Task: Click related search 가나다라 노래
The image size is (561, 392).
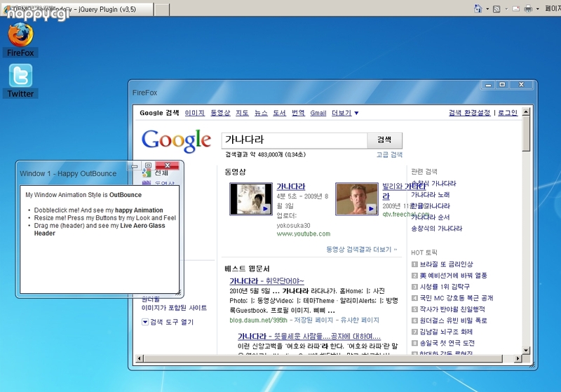Action: (x=431, y=195)
